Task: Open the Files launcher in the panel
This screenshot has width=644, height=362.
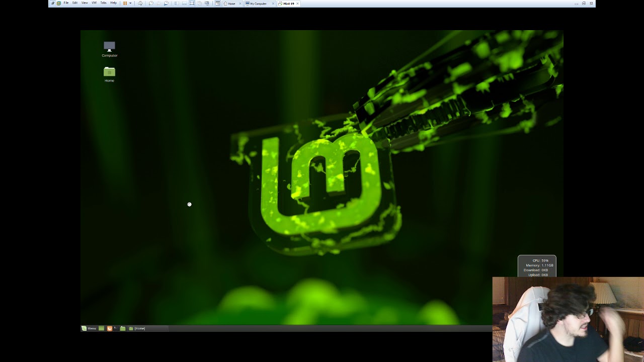Action: point(123,328)
